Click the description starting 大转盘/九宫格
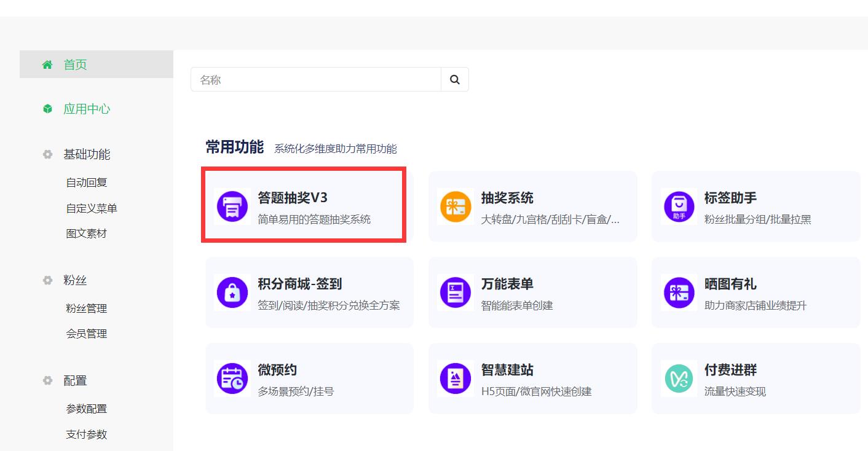 (550, 219)
